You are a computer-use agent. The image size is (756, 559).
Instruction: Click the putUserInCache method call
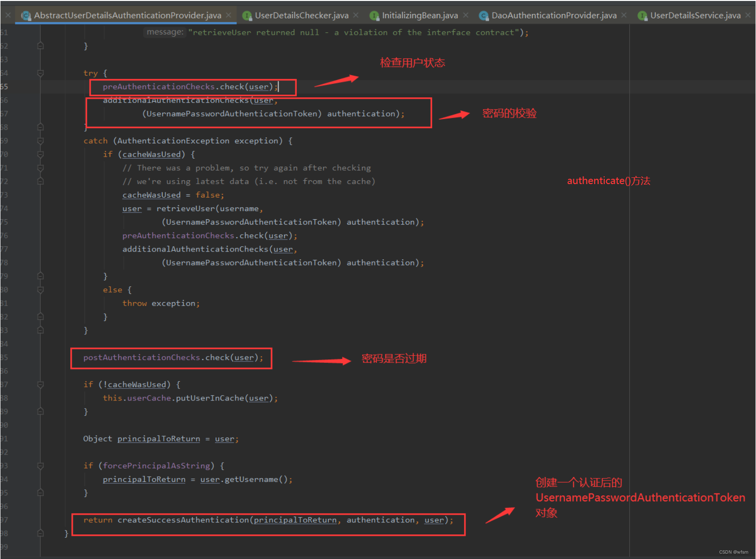click(x=210, y=398)
